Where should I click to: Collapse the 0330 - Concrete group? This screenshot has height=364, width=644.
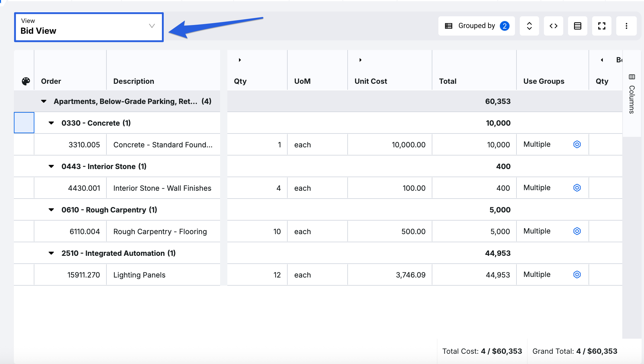tap(51, 123)
